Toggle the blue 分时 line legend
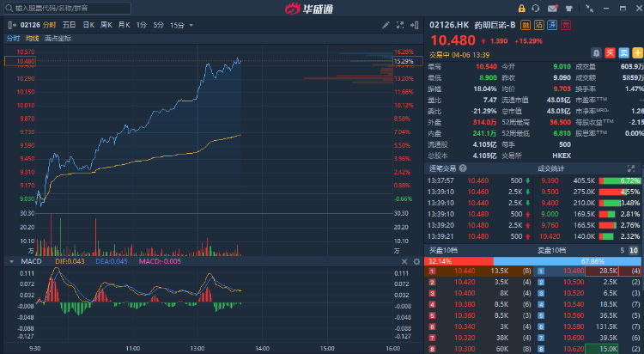 pyautogui.click(x=13, y=39)
